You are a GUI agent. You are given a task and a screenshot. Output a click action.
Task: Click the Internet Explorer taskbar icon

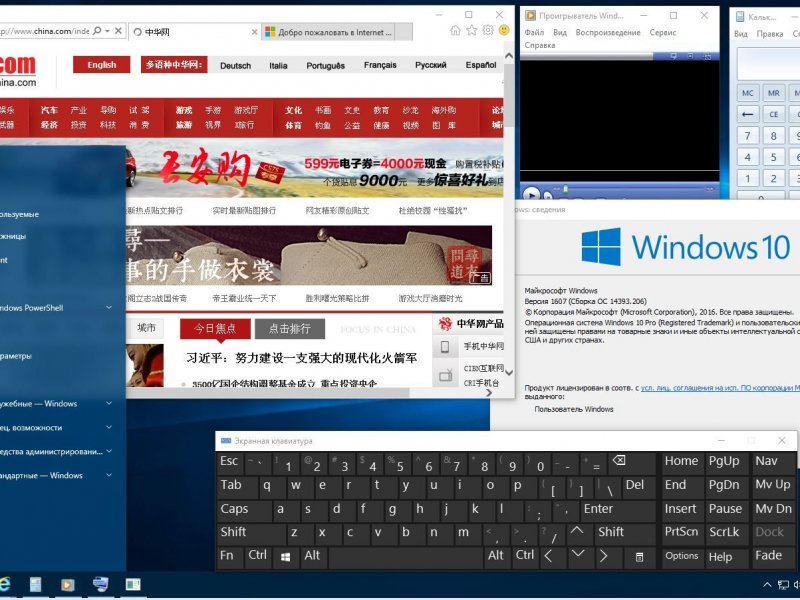[x=5, y=585]
